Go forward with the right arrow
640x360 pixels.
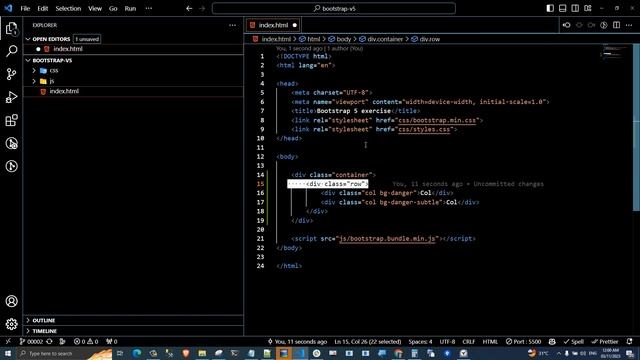(202, 8)
